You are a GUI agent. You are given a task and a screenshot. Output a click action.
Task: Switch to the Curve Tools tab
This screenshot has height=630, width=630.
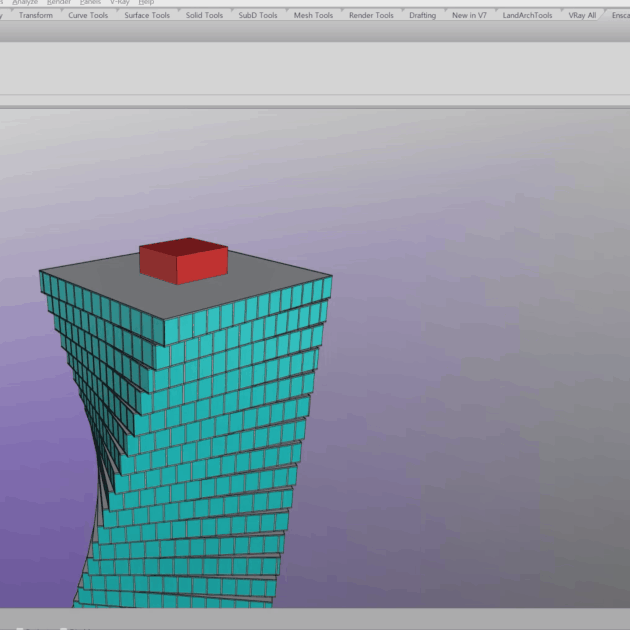[88, 16]
